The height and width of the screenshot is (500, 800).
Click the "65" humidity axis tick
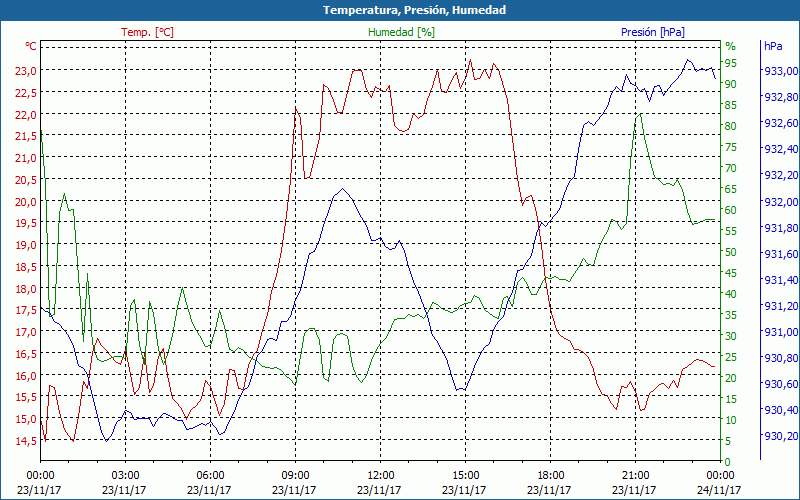coord(731,189)
